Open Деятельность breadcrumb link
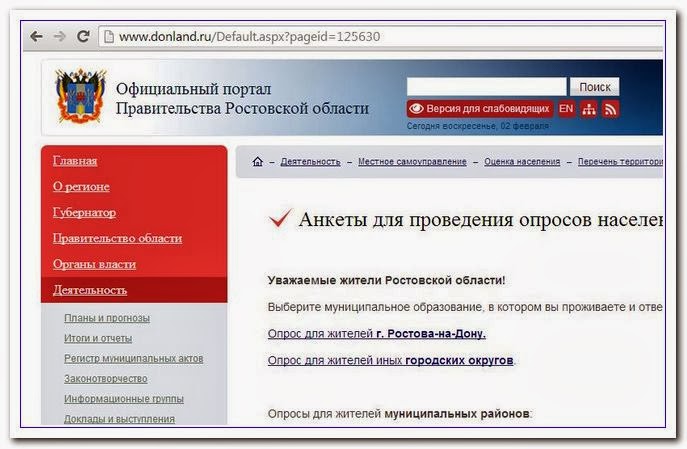 [310, 162]
